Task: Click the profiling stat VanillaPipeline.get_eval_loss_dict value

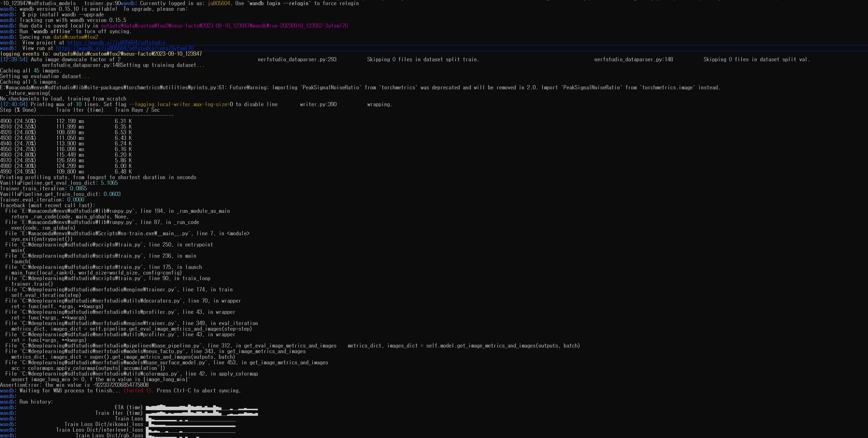Action: [x=110, y=183]
